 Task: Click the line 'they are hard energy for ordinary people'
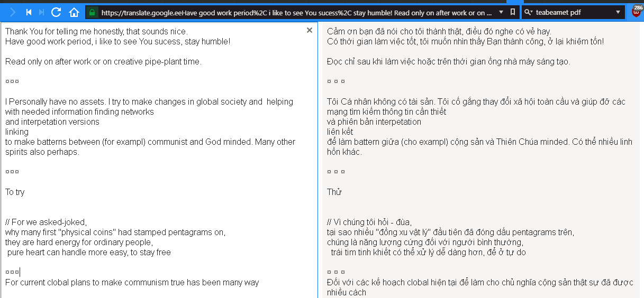click(x=79, y=243)
